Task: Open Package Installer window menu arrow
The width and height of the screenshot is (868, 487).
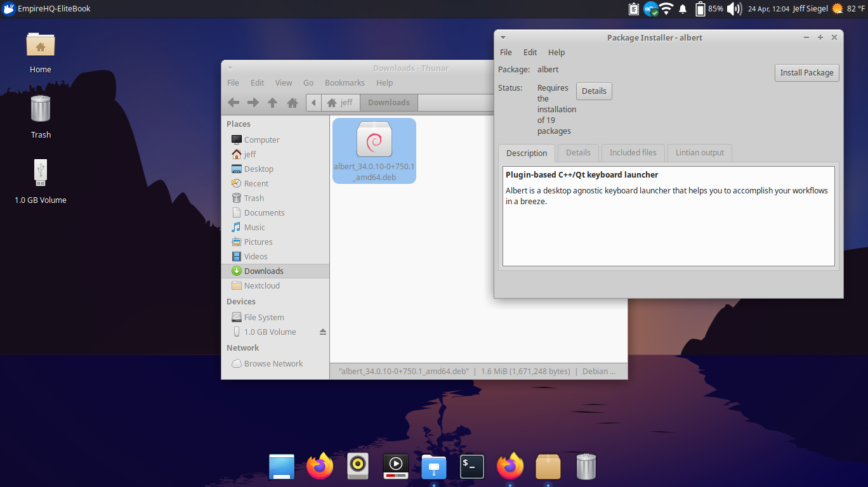Action: click(x=503, y=37)
